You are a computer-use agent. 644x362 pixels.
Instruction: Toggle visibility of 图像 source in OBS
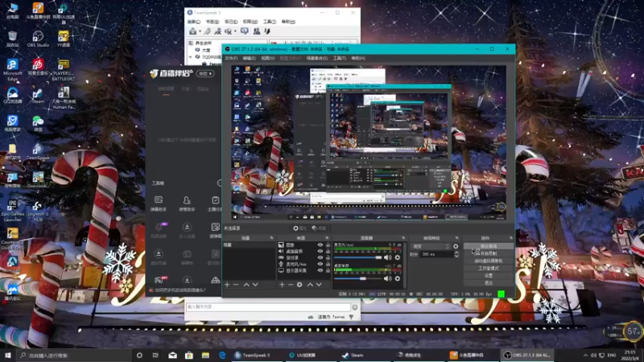(x=320, y=245)
